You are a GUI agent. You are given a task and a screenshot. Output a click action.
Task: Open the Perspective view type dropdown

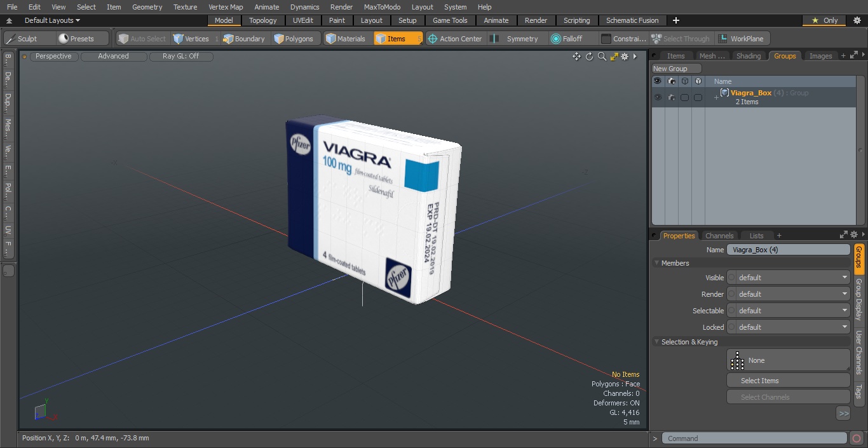[x=53, y=57]
